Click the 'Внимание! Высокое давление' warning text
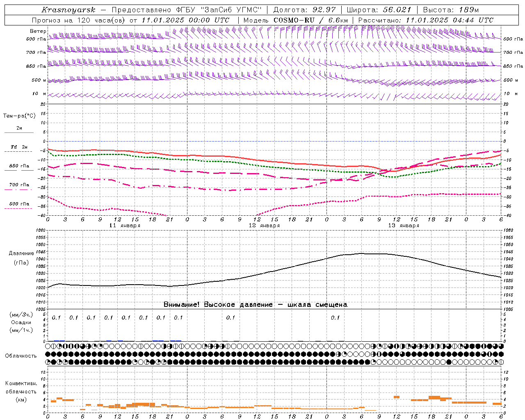Image resolution: width=525 pixels, height=420 pixels. coord(218,305)
